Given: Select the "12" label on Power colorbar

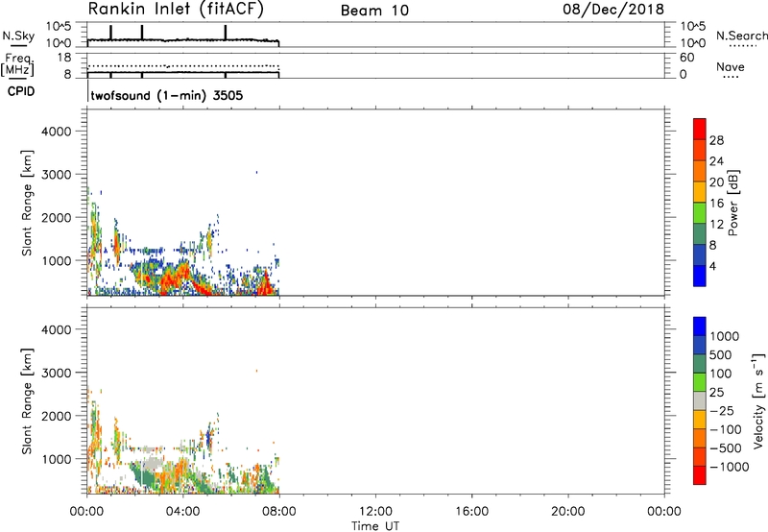Looking at the screenshot, I should (x=716, y=225).
